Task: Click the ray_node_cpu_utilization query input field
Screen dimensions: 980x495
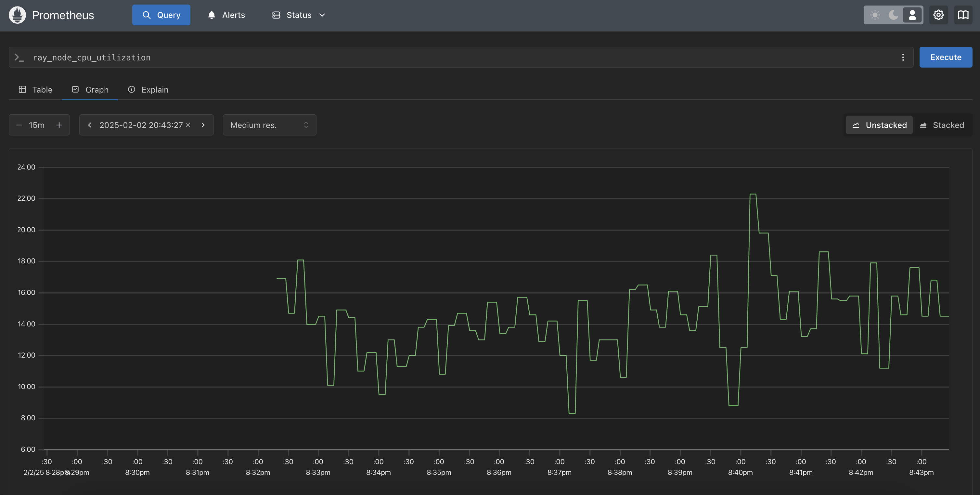Action: click(457, 57)
